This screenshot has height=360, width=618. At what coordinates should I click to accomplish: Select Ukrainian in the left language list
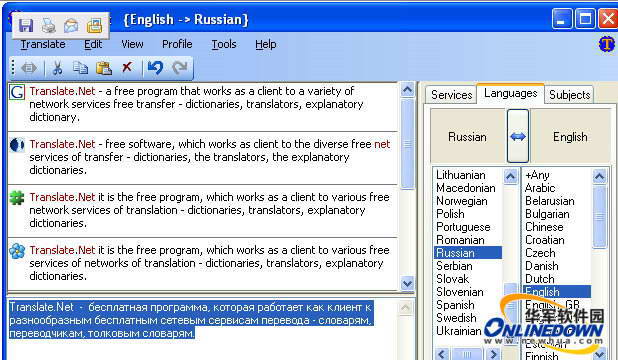[459, 331]
